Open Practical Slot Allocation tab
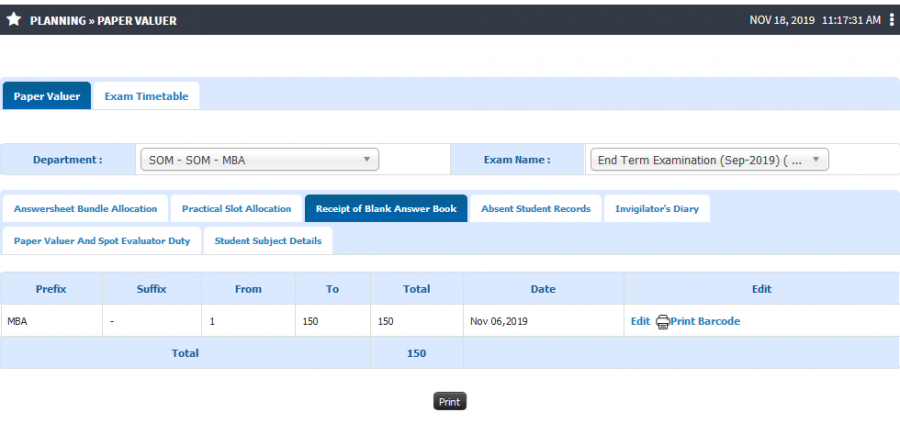Screen dimensions: 900x423 click(x=236, y=208)
